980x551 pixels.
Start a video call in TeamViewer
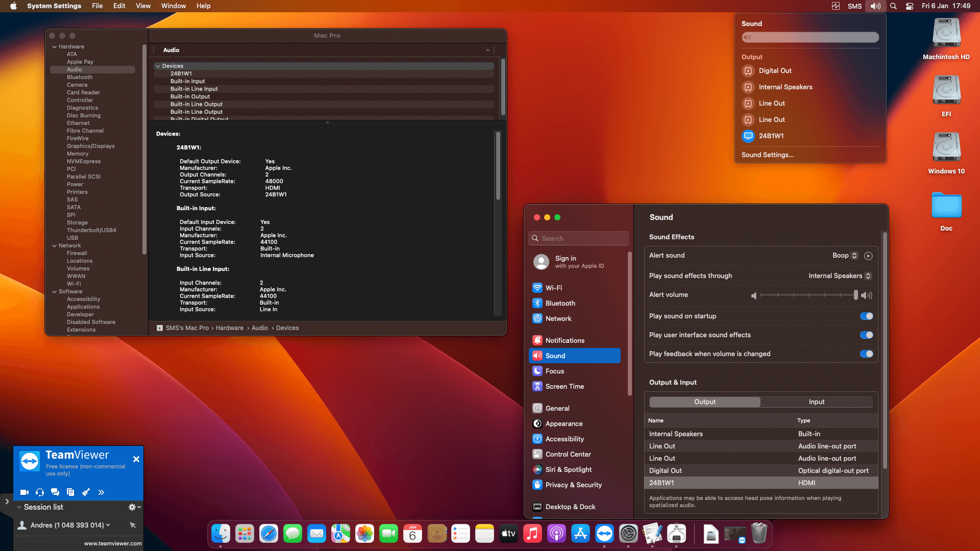pyautogui.click(x=24, y=492)
